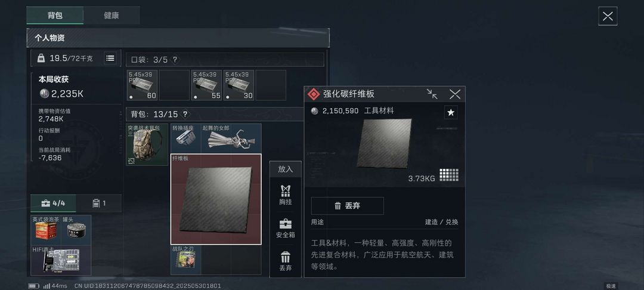The height and width of the screenshot is (290, 644).
Task: Click the 丢弃 button in detail panel
Action: pos(348,206)
